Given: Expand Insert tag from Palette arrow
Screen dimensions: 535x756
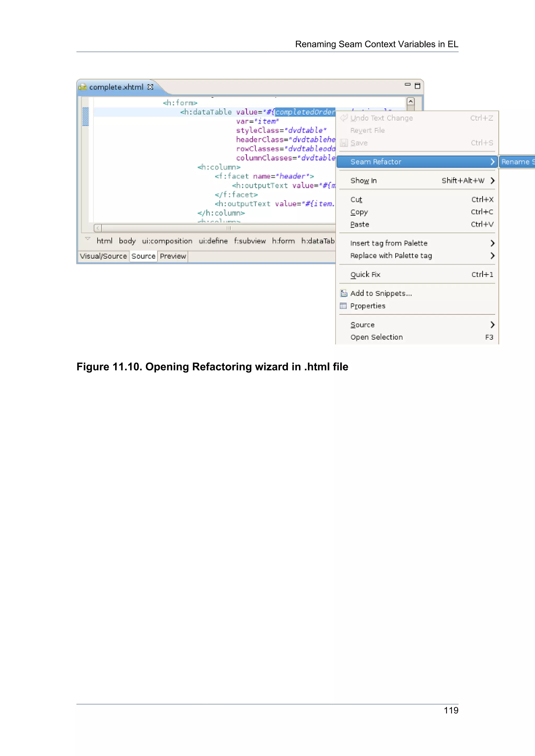Looking at the screenshot, I should tap(492, 243).
